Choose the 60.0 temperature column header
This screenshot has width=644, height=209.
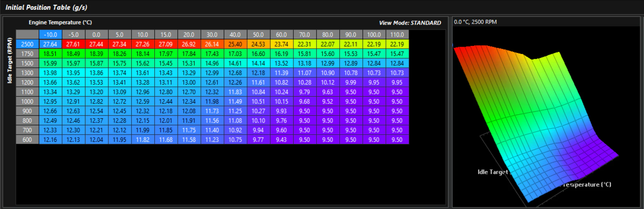point(281,35)
